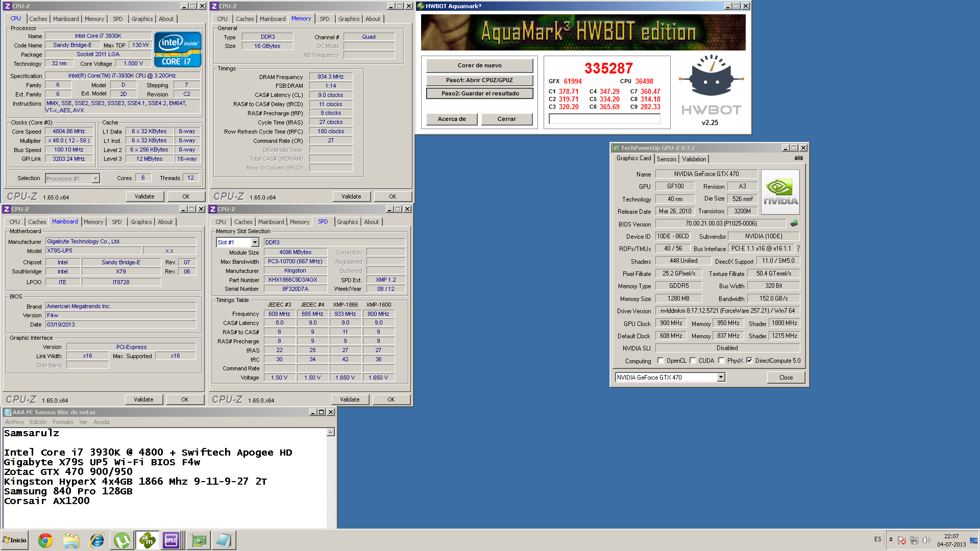980x551 pixels.
Task: Click the empty text field under Aquamark scores
Action: pyautogui.click(x=604, y=119)
